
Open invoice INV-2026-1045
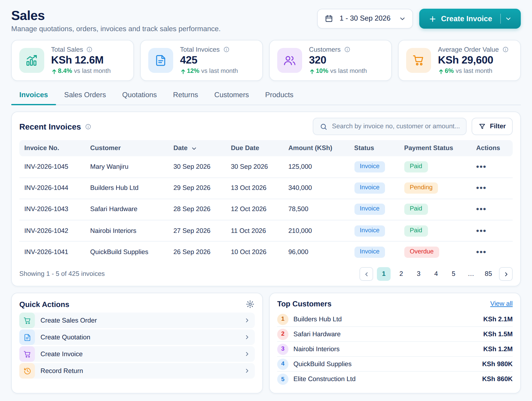(x=46, y=167)
